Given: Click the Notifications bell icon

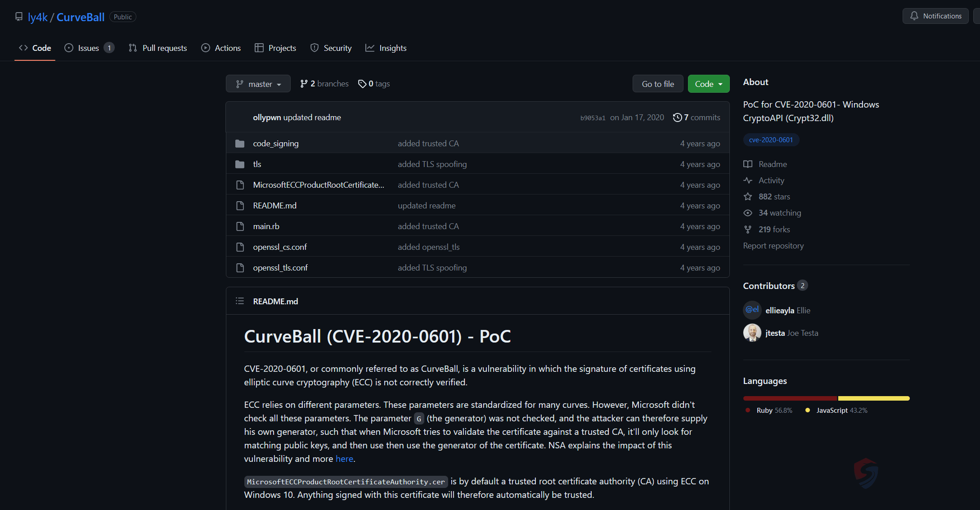Looking at the screenshot, I should (914, 16).
